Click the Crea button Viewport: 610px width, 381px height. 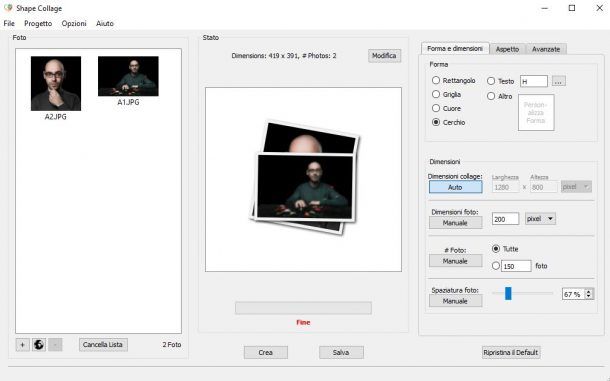(266, 353)
